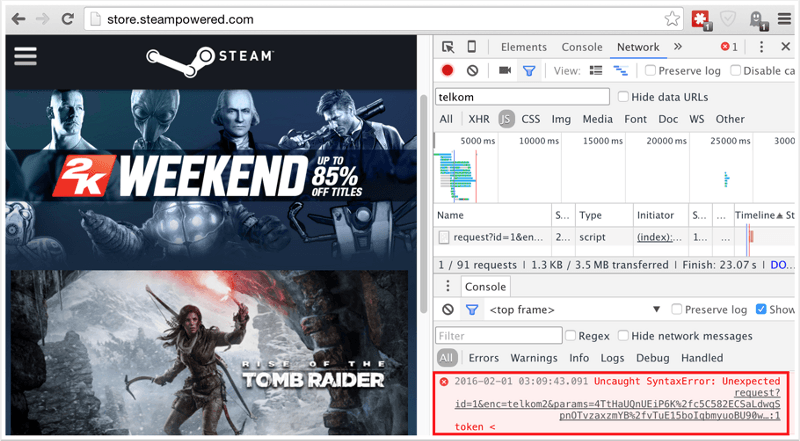Toggle the console filter funnel icon
The height and width of the screenshot is (441, 800).
pyautogui.click(x=472, y=309)
